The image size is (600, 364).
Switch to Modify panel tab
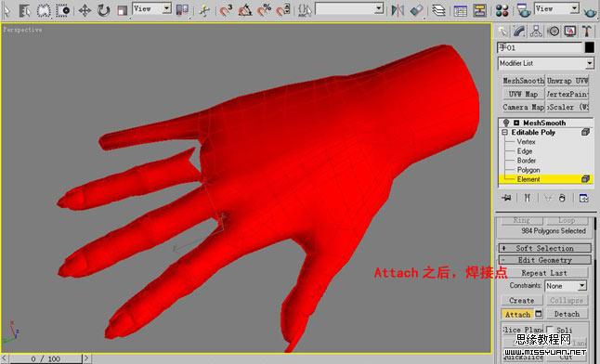[519, 32]
